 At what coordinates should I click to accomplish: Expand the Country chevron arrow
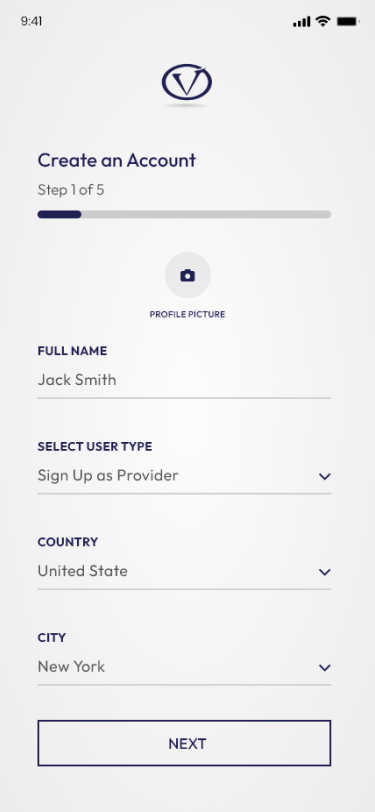325,572
